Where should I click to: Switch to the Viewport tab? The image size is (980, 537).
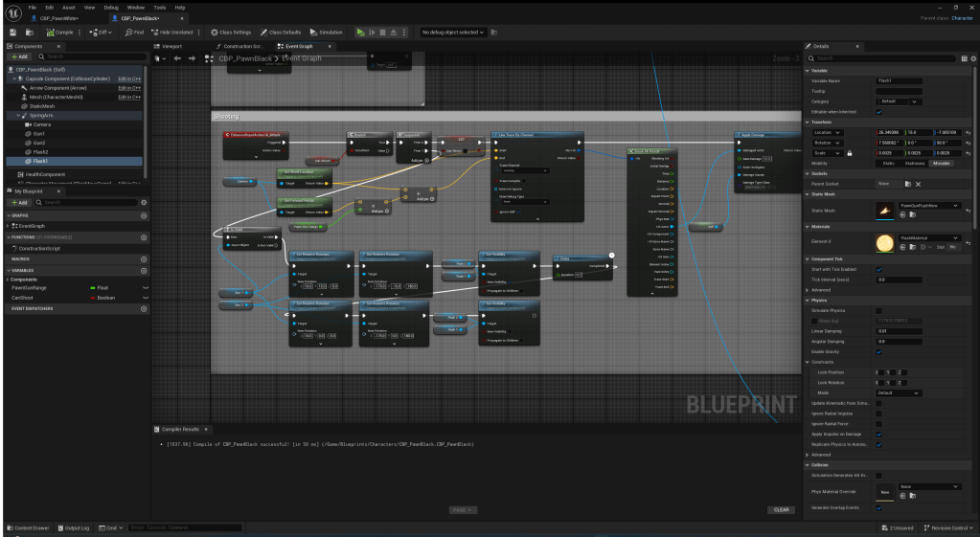click(x=171, y=46)
